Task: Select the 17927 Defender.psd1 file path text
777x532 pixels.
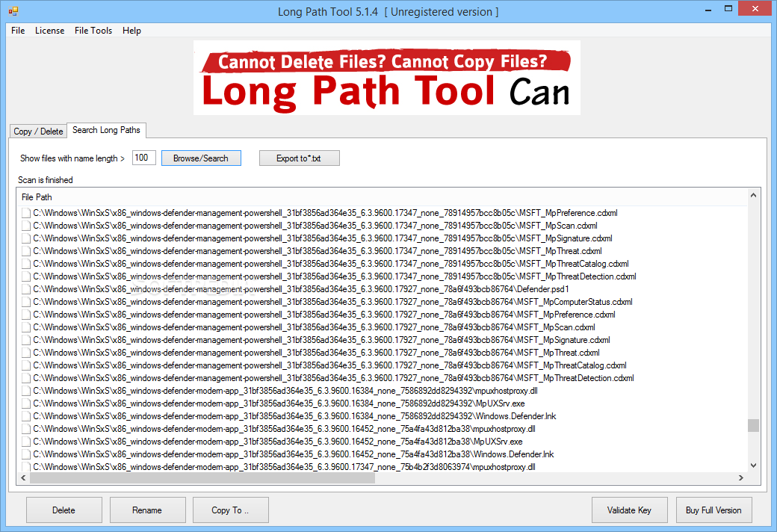Action: point(301,289)
